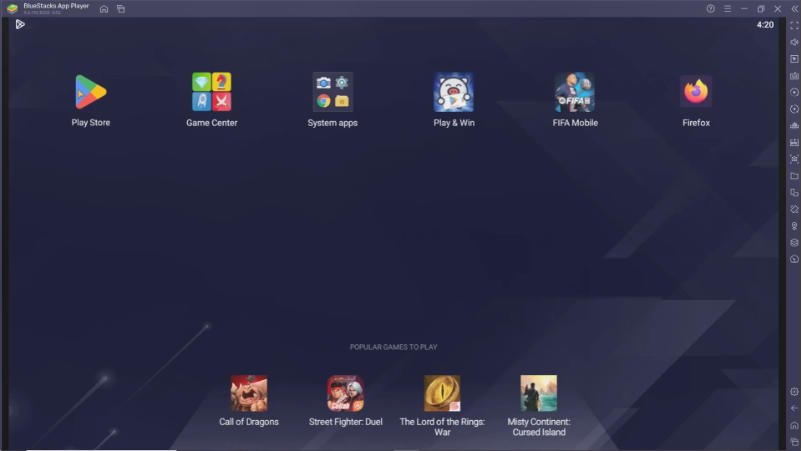Open settings gear at sidebar bottom

click(794, 392)
